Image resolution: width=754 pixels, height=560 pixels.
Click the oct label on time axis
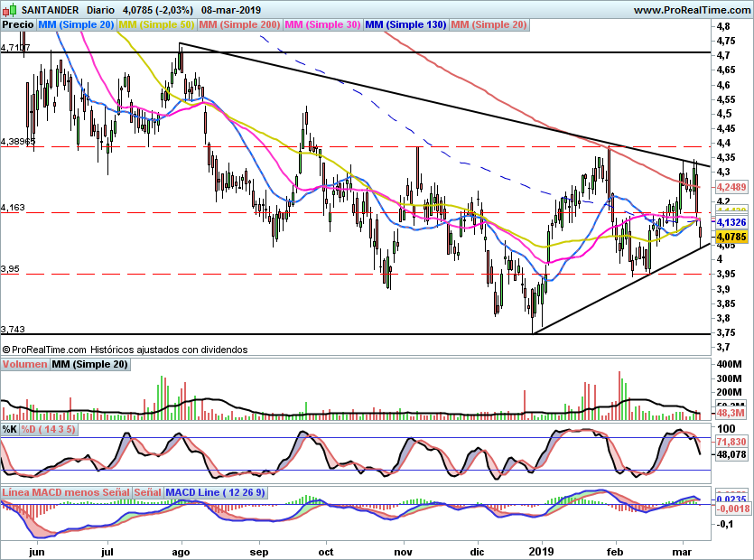326,552
